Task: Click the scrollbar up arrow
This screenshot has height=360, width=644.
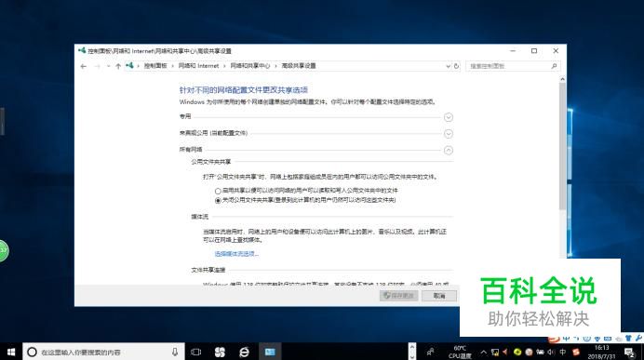Action: 562,79
